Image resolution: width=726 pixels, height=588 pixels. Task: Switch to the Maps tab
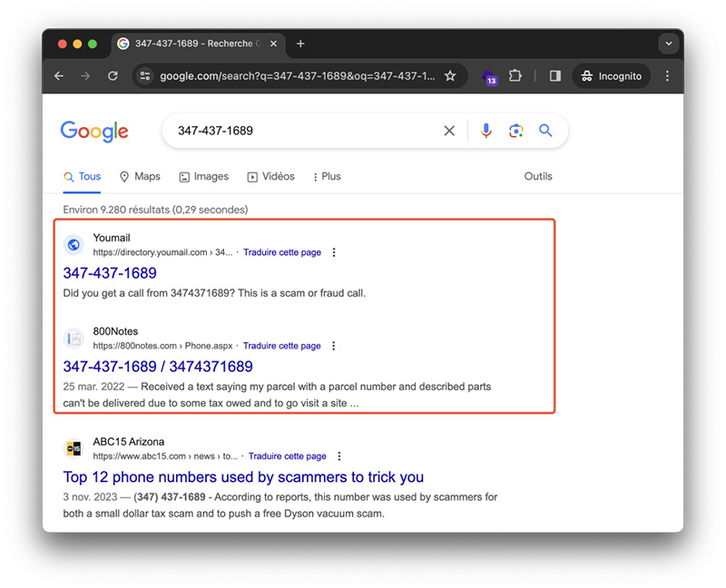click(140, 176)
